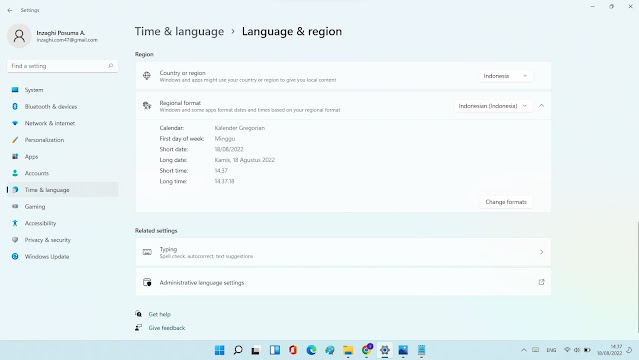
Task: Open the Photos app on the taskbar
Action: click(403, 350)
